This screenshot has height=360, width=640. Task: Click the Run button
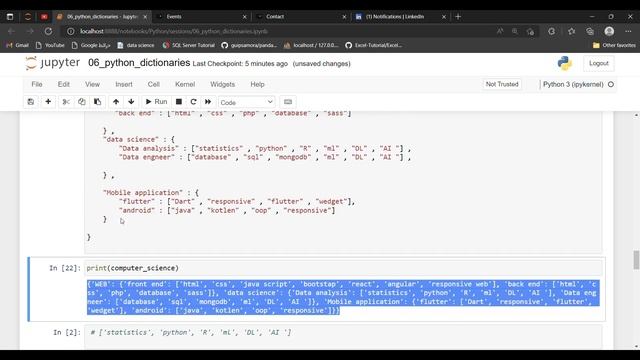(x=156, y=102)
